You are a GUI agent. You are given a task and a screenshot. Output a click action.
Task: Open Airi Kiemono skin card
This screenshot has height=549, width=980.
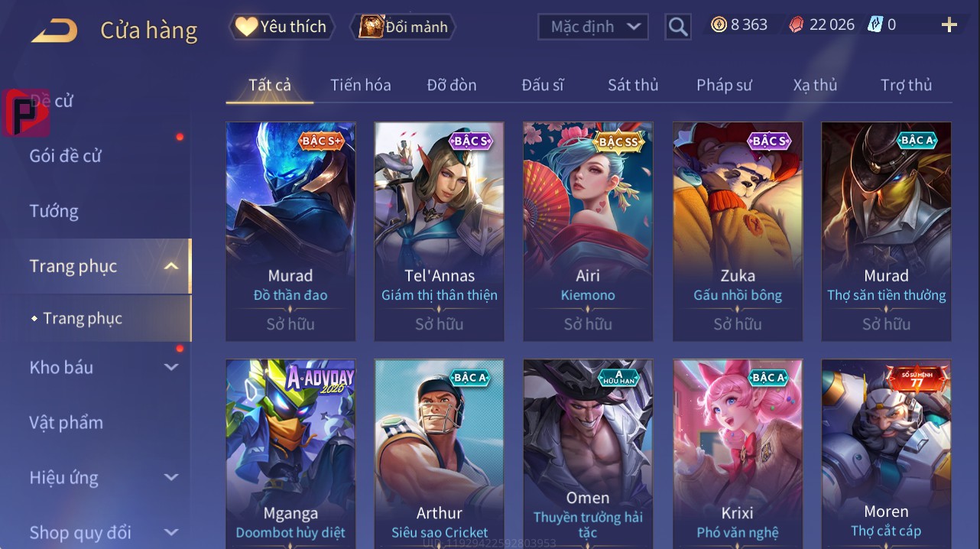(x=588, y=231)
